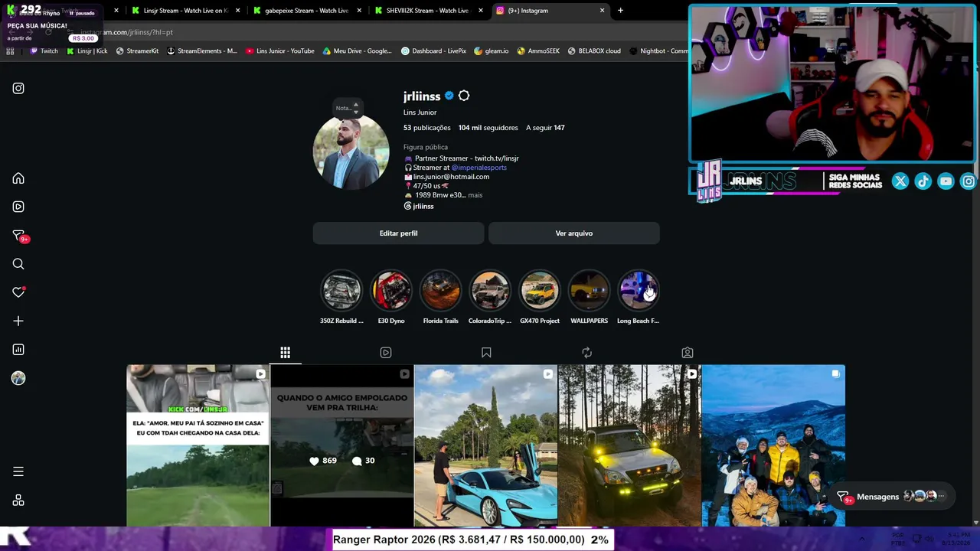Select the posts grid tab
Screen dimensions: 980x551
click(285, 353)
